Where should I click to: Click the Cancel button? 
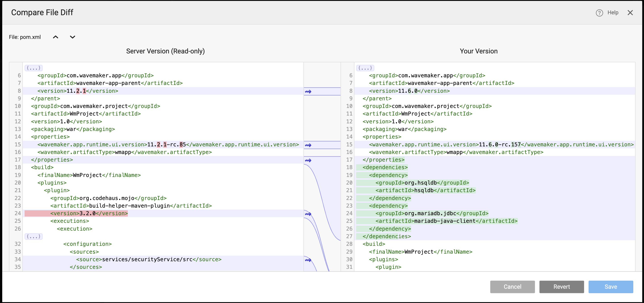pyautogui.click(x=512, y=286)
